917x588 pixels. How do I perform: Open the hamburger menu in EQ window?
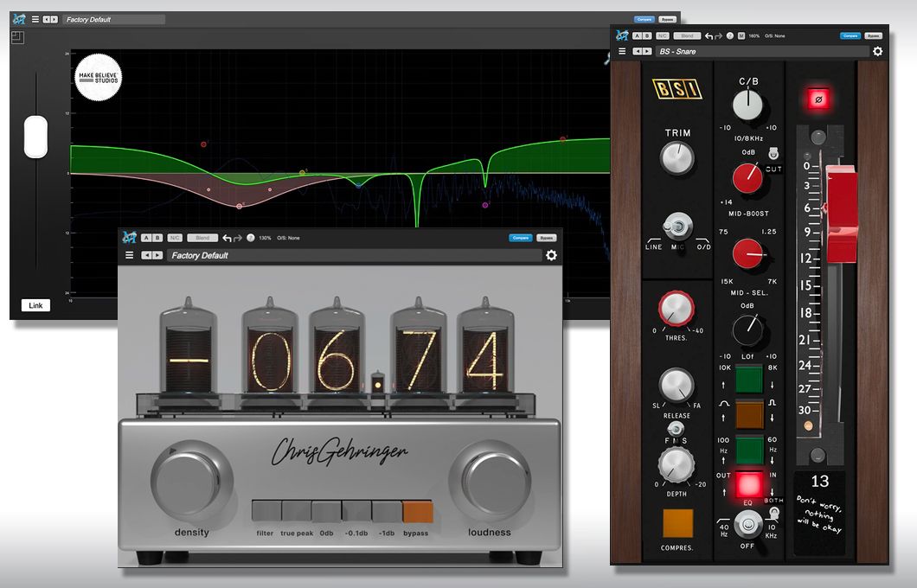pyautogui.click(x=35, y=19)
